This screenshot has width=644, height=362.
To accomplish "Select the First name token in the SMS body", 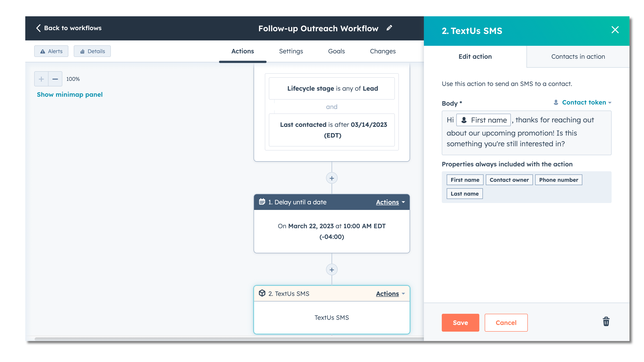I will [x=483, y=120].
